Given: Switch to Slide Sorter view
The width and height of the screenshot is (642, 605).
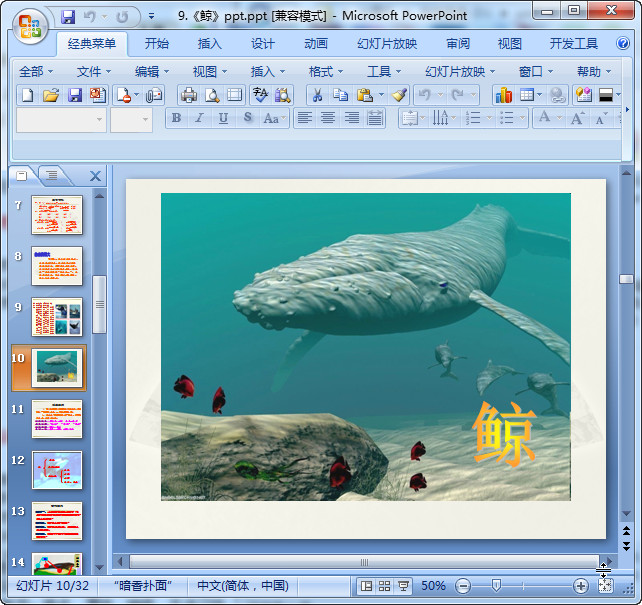Looking at the screenshot, I should coord(384,586).
